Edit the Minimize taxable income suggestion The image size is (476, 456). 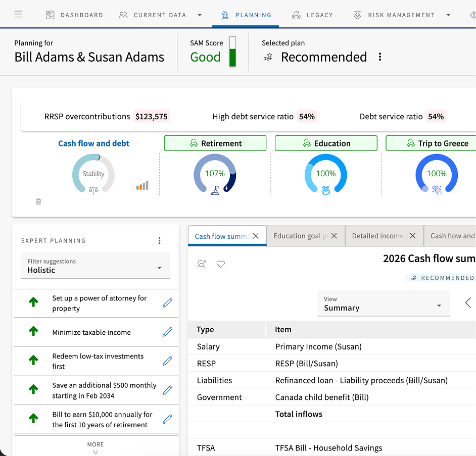coord(168,332)
